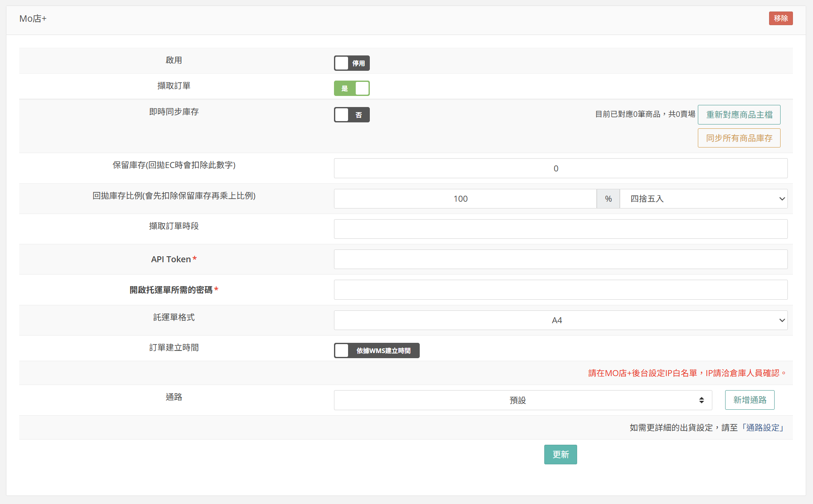Click the % unit addon label
This screenshot has width=813, height=504.
[x=608, y=199]
